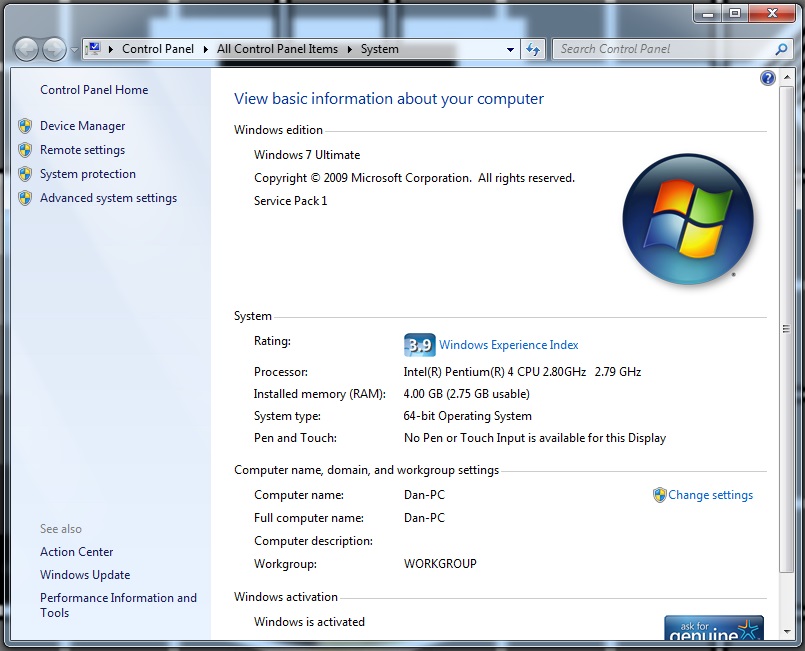This screenshot has height=651, width=805.
Task: Open Advanced system settings link
Action: (108, 198)
